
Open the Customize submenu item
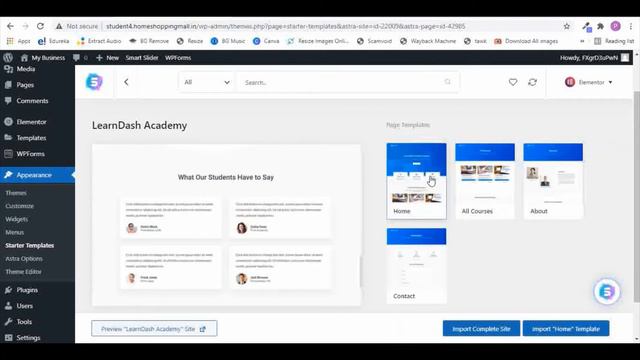tap(20, 206)
